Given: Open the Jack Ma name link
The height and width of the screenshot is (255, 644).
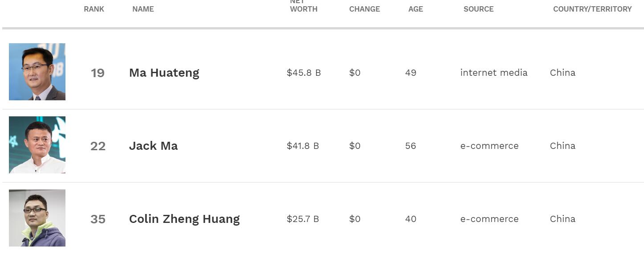Looking at the screenshot, I should 153,146.
